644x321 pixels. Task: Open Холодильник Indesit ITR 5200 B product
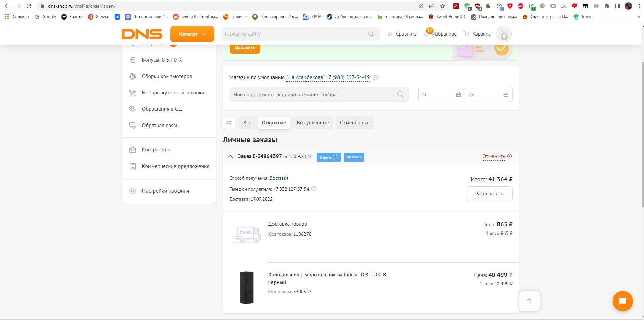pos(327,278)
